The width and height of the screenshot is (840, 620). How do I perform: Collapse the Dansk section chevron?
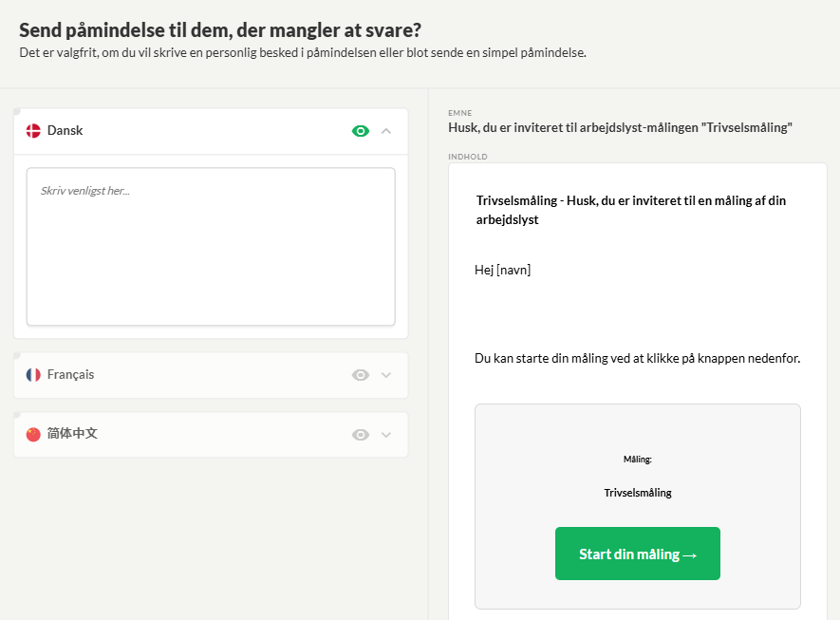386,131
